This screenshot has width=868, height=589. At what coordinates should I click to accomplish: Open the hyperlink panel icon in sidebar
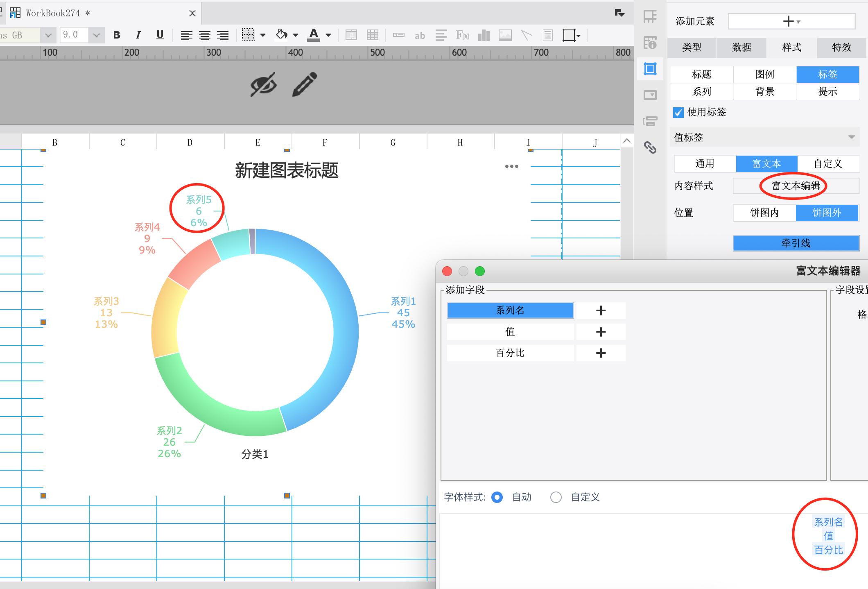[x=650, y=147]
